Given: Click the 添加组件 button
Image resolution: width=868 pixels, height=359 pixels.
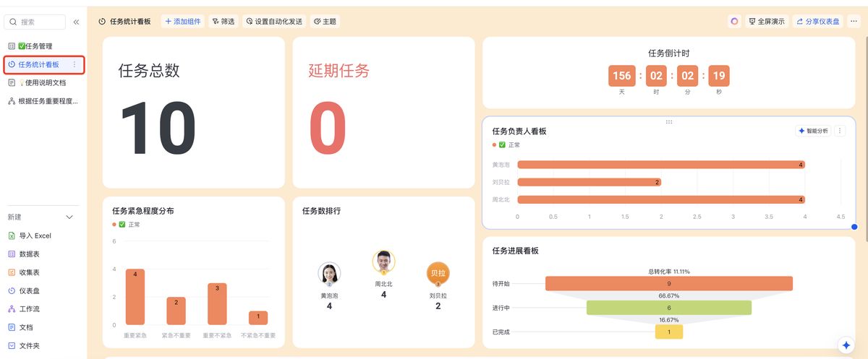Looking at the screenshot, I should point(183,22).
